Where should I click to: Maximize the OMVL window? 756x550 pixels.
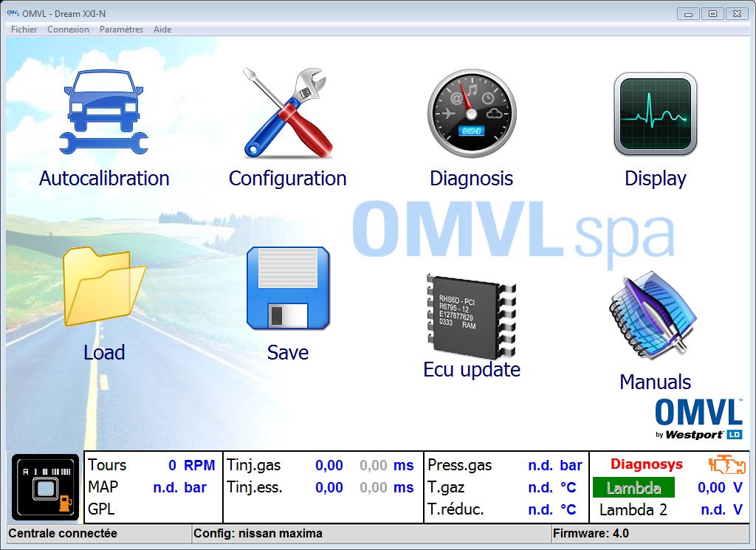712,14
